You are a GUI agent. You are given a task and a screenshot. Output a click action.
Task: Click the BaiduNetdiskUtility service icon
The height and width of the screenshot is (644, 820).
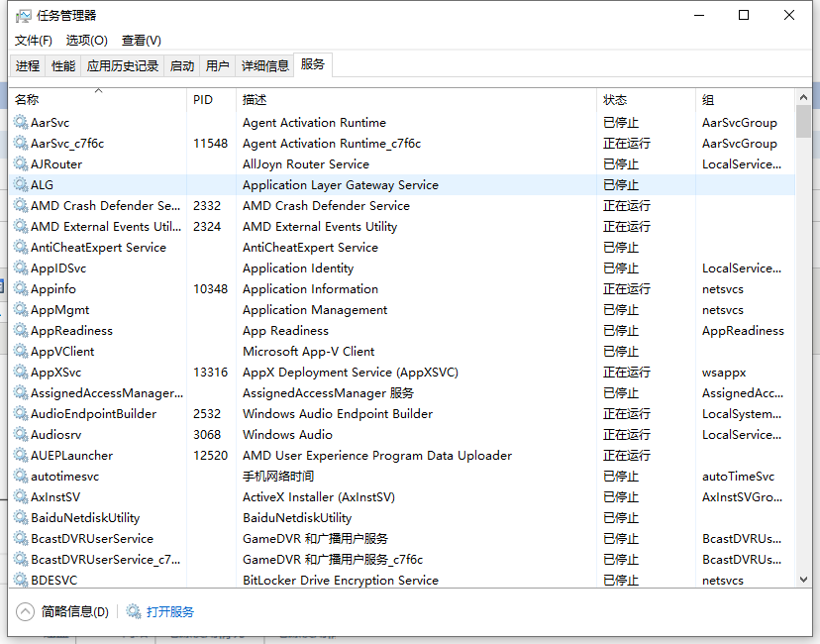coord(21,518)
